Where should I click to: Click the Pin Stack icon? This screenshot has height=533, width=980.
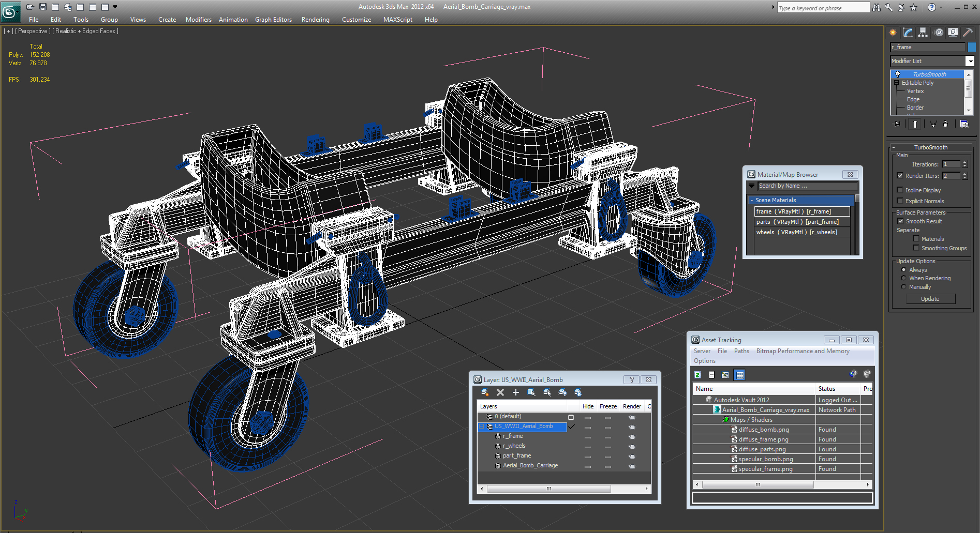(897, 124)
